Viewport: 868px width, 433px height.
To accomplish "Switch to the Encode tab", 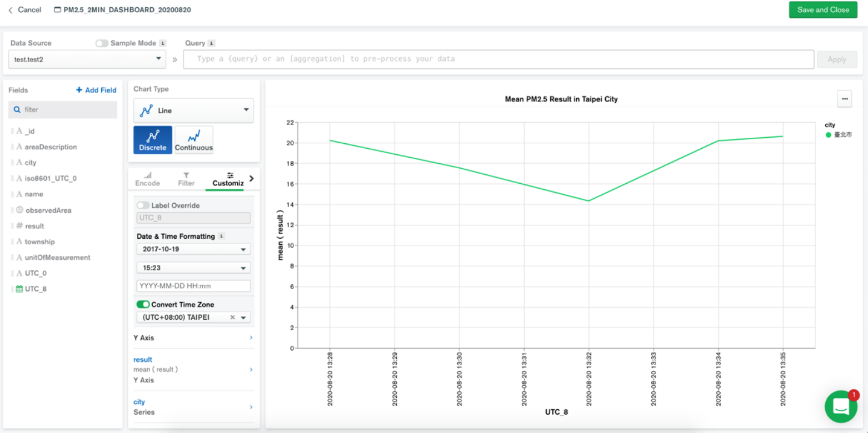I will click(147, 179).
